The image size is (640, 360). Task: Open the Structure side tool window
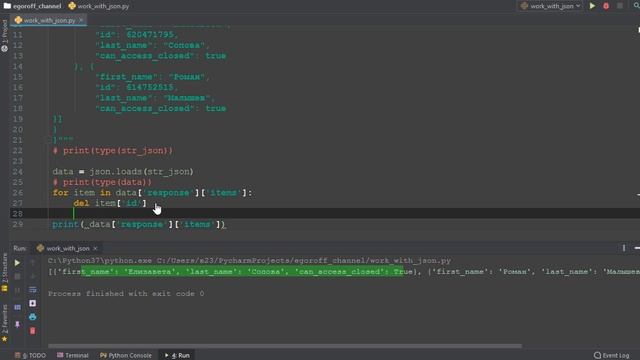pos(4,272)
